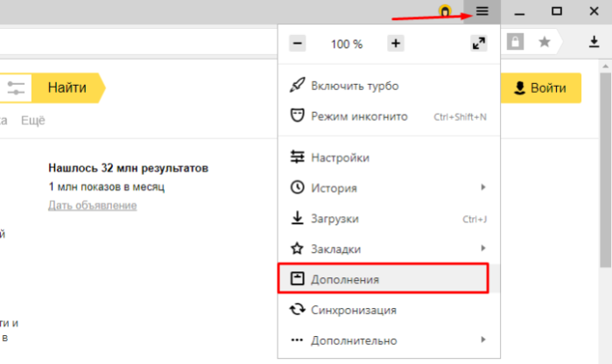Click the scrollbar up arrow

[x=605, y=66]
